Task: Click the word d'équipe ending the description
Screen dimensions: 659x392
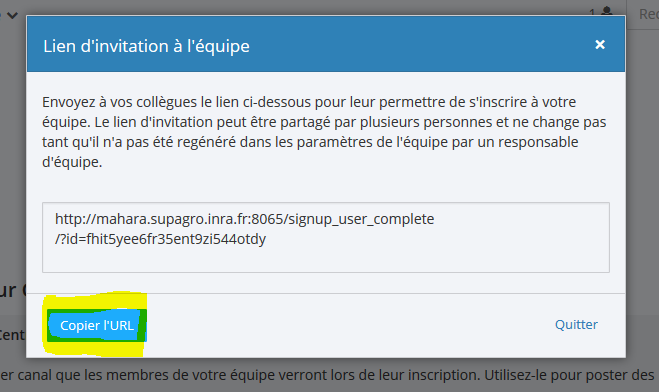Action: [x=72, y=162]
